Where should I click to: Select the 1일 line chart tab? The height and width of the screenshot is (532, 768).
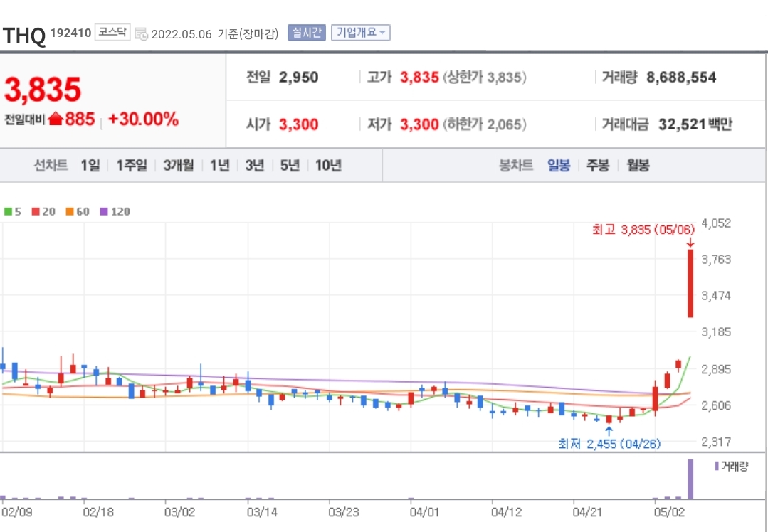pyautogui.click(x=90, y=166)
